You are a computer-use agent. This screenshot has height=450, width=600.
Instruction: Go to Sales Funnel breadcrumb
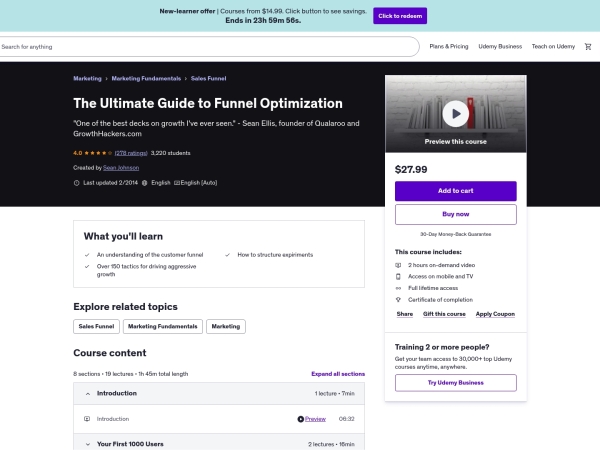click(x=209, y=78)
